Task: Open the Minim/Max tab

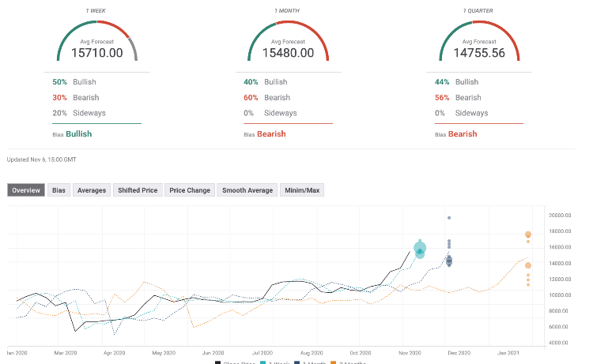Action: pos(302,190)
